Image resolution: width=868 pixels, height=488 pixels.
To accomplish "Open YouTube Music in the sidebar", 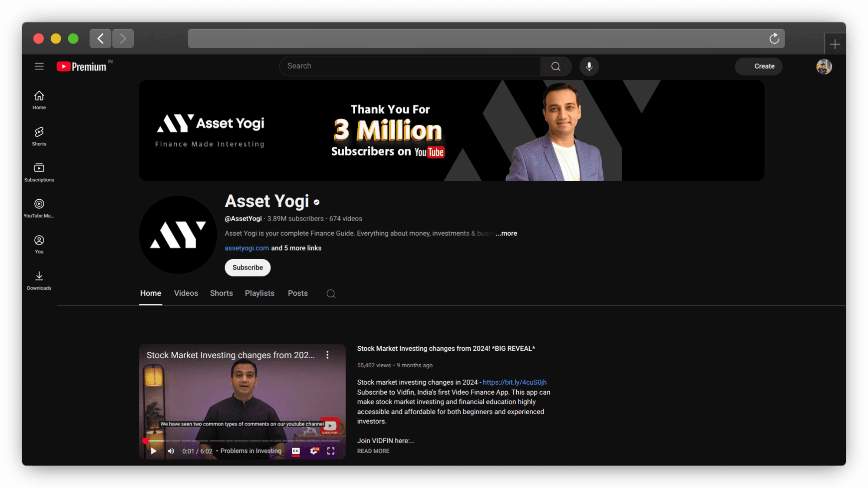I will (x=39, y=208).
